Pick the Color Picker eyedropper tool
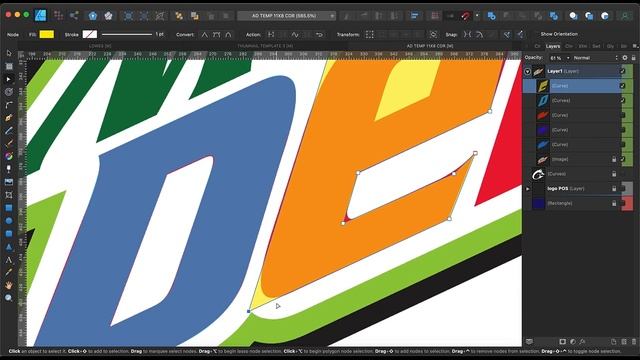Image resolution: width=640 pixels, height=360 pixels. [x=9, y=272]
